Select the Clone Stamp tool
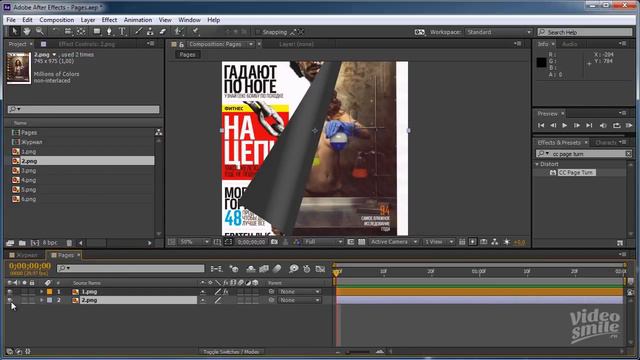Image resolution: width=640 pixels, height=360 pixels. (x=150, y=31)
